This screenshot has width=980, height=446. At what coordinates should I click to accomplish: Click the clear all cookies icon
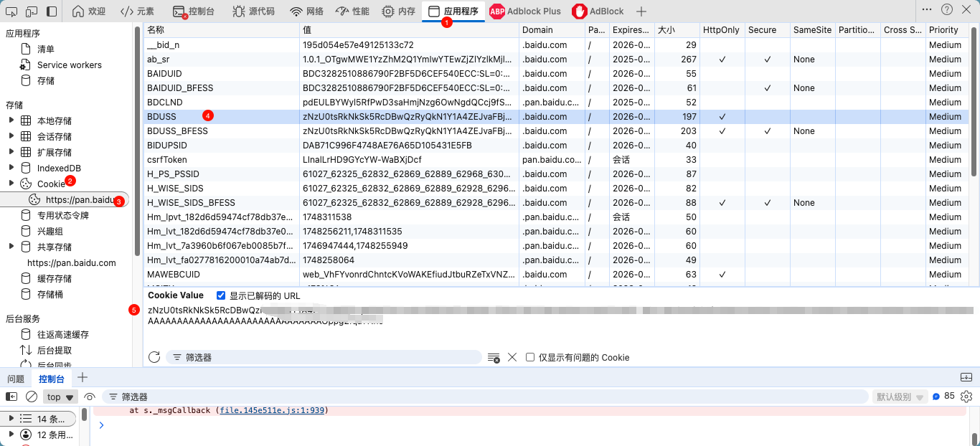[x=494, y=357]
